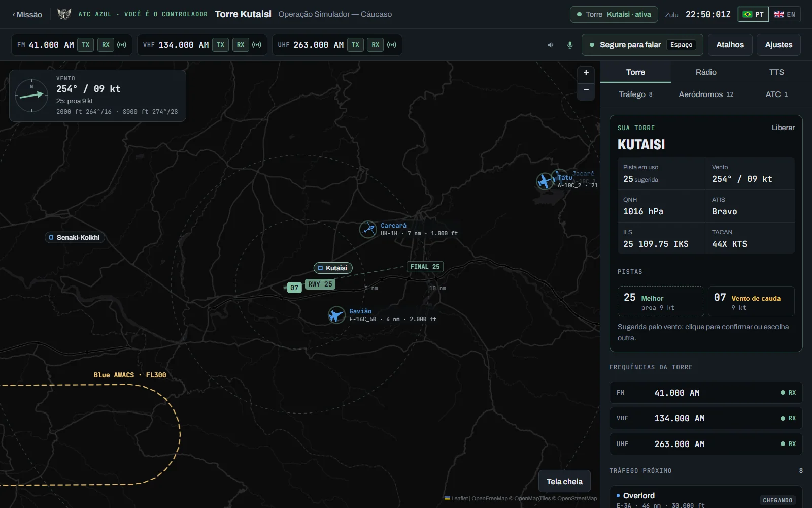
Task: Switch language to EN
Action: click(785, 14)
